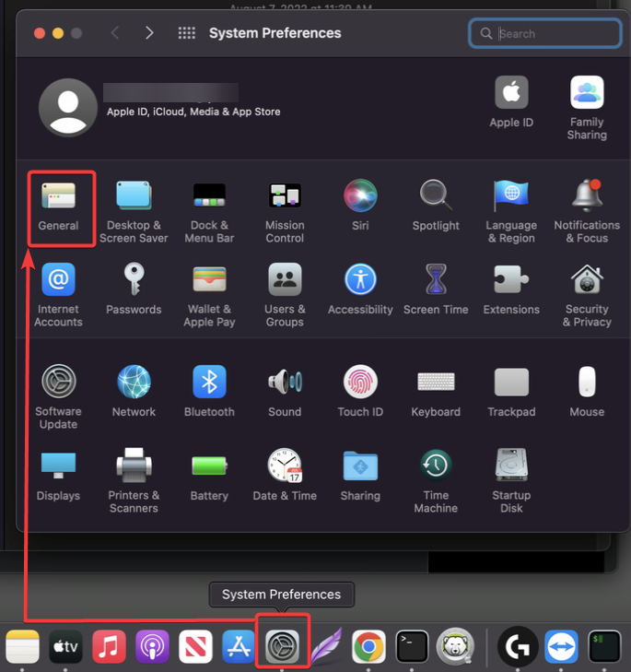This screenshot has width=631, height=672.
Task: Click Apple ID, iCloud, Media & App Store text
Action: point(193,112)
